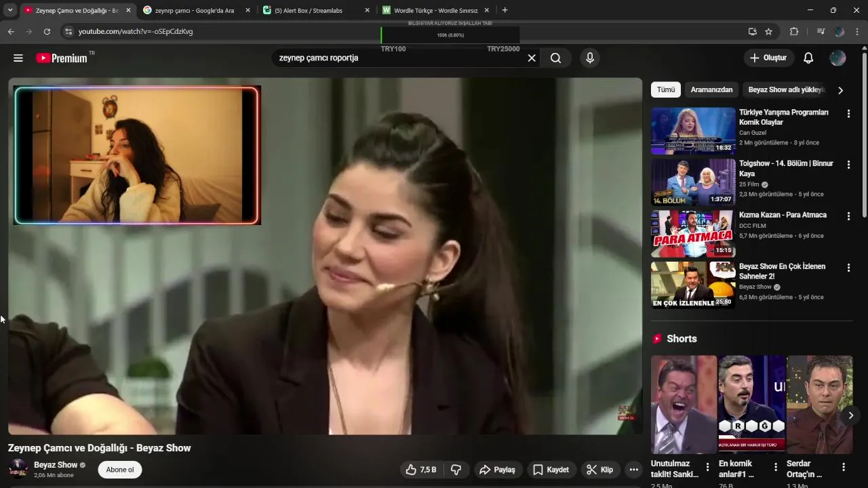Open account avatar menu in YouTube header
The height and width of the screenshot is (488, 868).
point(838,58)
